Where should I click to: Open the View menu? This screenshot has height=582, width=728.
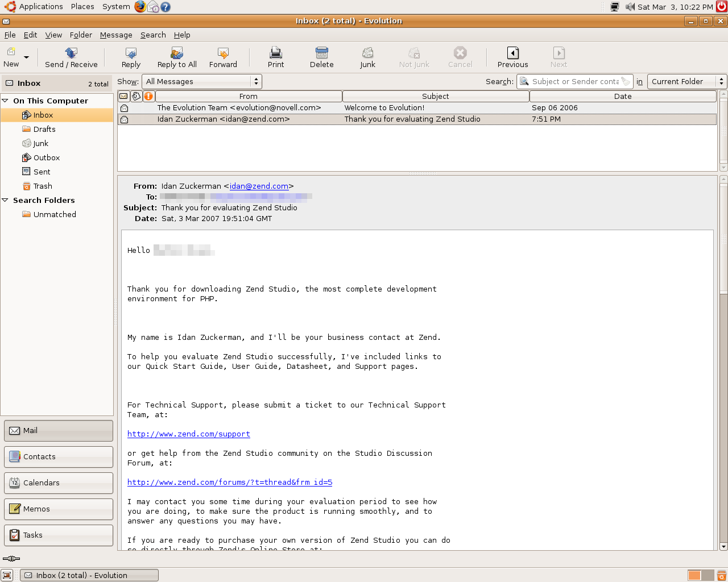(53, 35)
